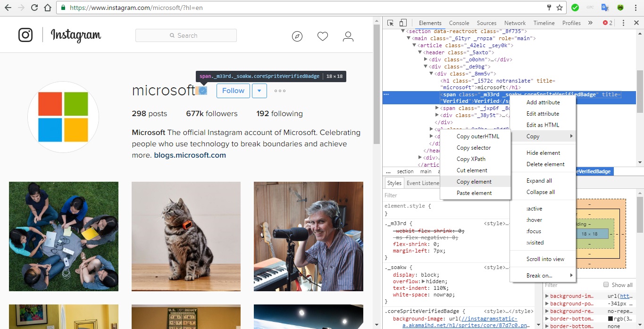Collapse the article _42elc node
The width and height of the screenshot is (644, 329).
pos(415,45)
